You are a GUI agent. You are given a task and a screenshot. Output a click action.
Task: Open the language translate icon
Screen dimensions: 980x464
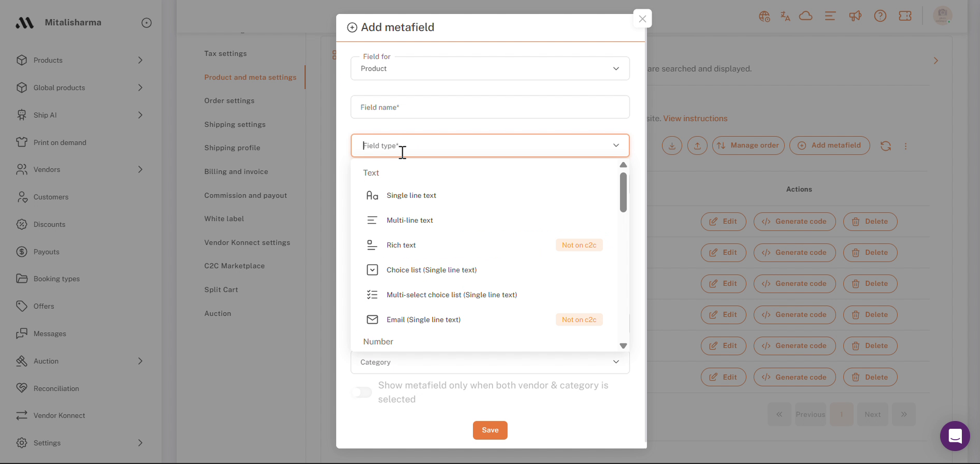pyautogui.click(x=785, y=17)
